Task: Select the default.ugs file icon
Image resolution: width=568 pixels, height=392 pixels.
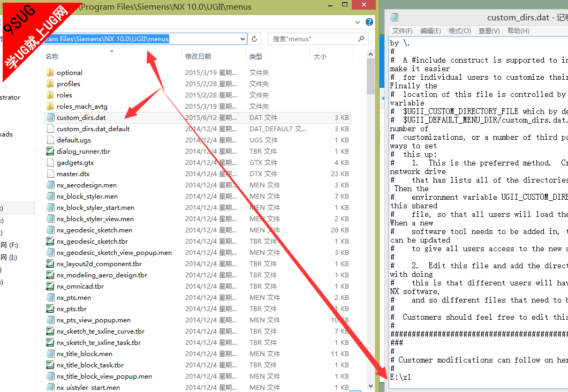Action: click(x=50, y=140)
